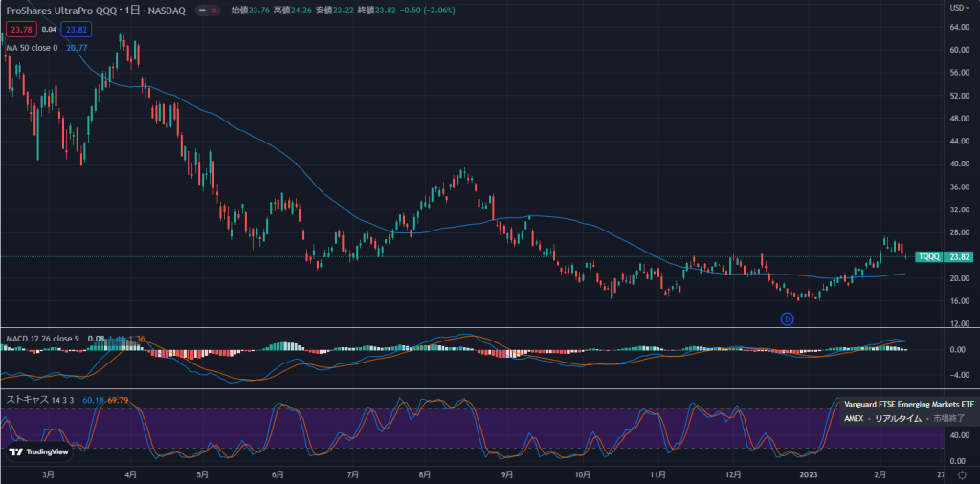Click the −4.00 MACD scale label
The height and width of the screenshot is (484, 980).
[959, 375]
